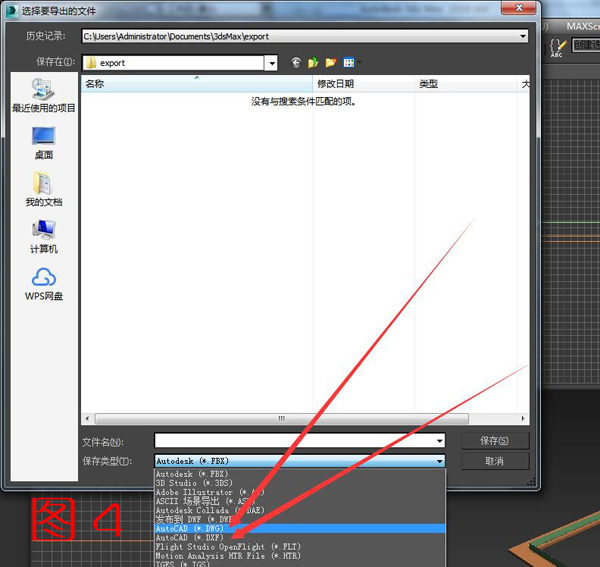
Task: Expand the history path (历史记录) dropdown
Action: click(x=522, y=36)
